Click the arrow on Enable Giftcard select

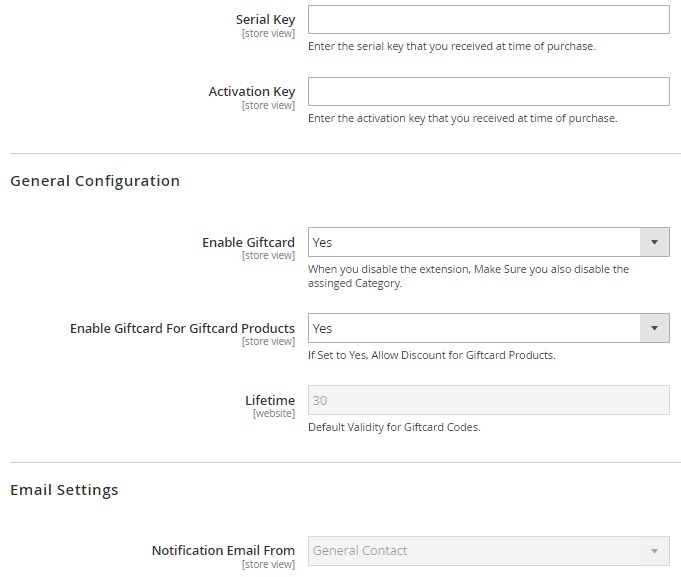[654, 242]
